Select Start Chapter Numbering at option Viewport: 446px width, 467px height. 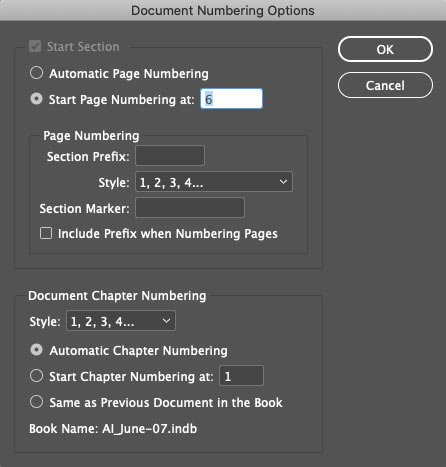click(36, 376)
